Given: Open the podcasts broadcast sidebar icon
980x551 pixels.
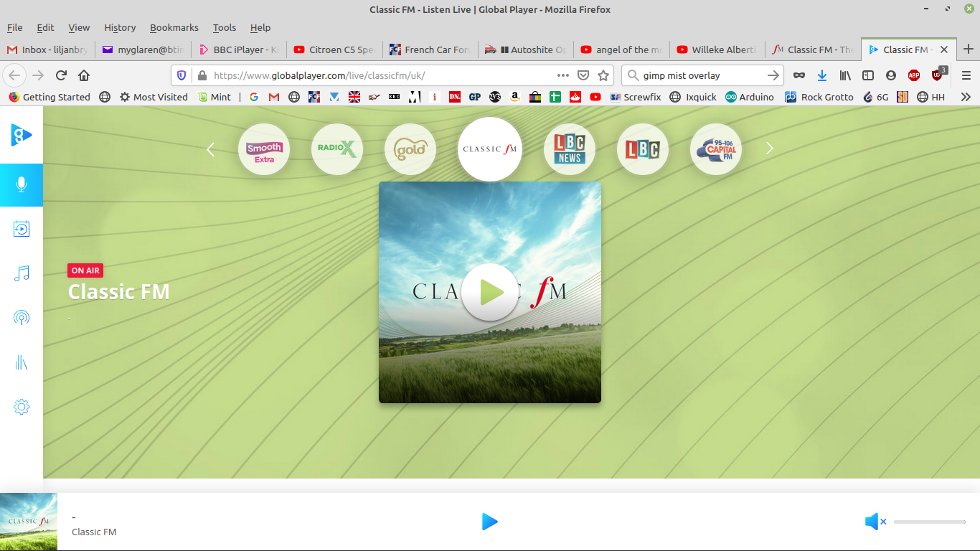Looking at the screenshot, I should point(22,318).
